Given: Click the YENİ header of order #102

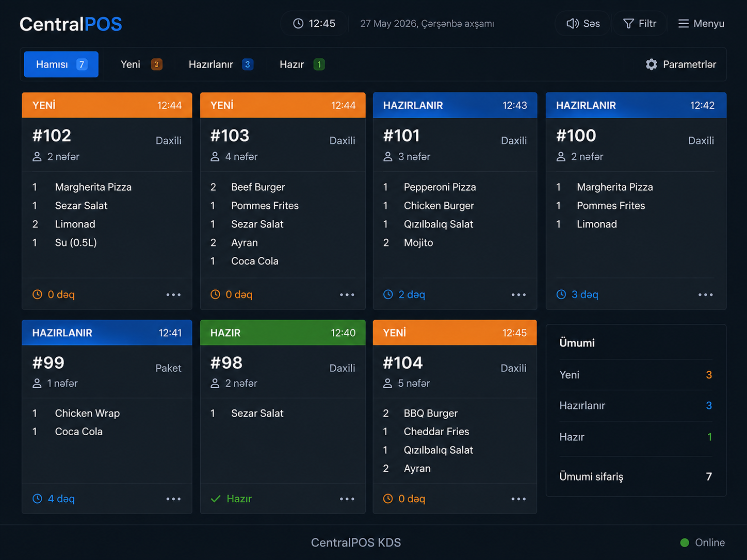Looking at the screenshot, I should (x=107, y=105).
